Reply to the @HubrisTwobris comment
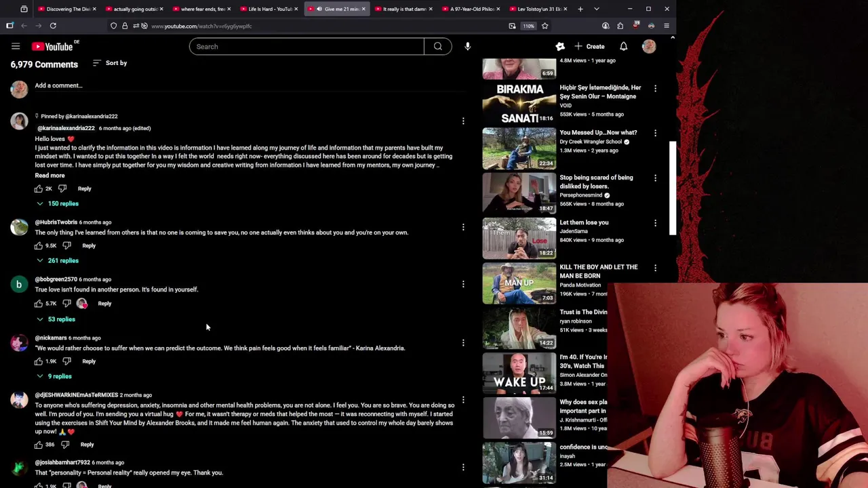 [x=89, y=245]
